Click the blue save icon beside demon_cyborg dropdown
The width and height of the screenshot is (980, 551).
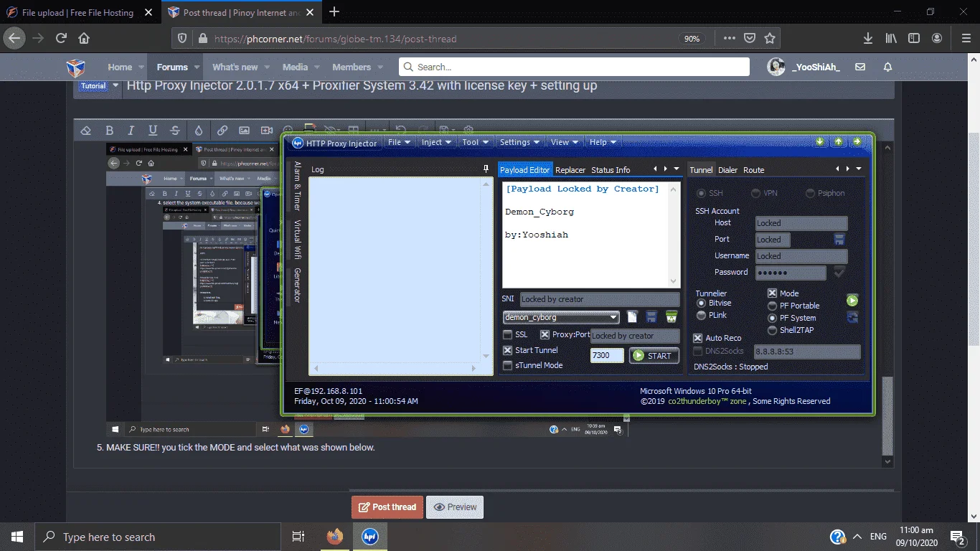pyautogui.click(x=651, y=316)
